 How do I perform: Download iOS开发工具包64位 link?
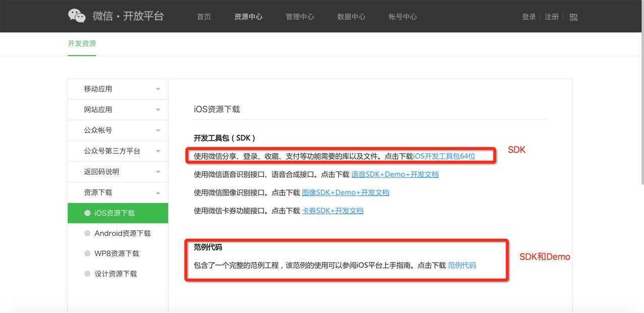click(444, 156)
